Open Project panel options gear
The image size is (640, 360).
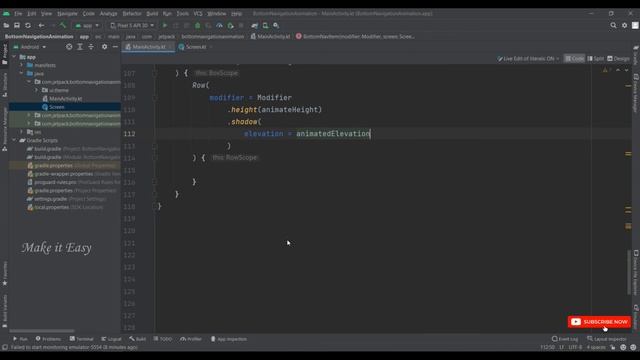click(104, 47)
